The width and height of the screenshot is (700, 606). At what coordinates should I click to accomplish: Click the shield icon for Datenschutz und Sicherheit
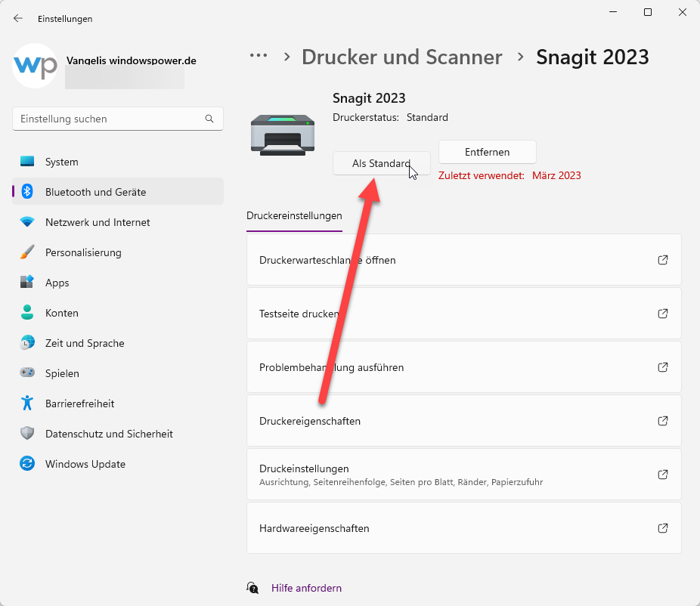point(27,433)
